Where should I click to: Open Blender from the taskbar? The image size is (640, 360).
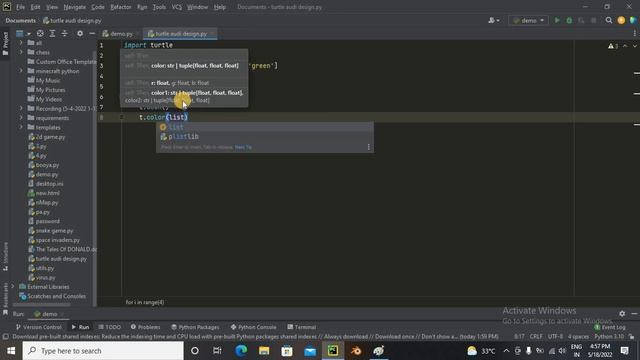(x=356, y=351)
